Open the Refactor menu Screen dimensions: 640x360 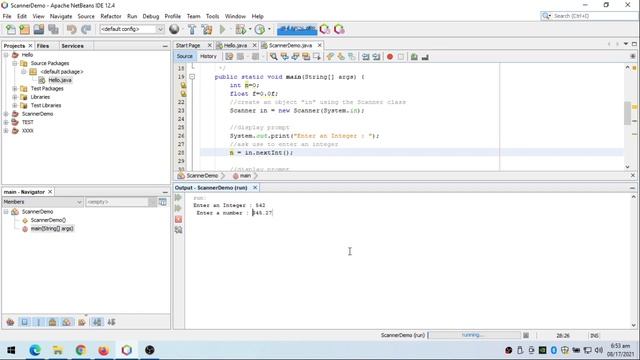point(111,16)
